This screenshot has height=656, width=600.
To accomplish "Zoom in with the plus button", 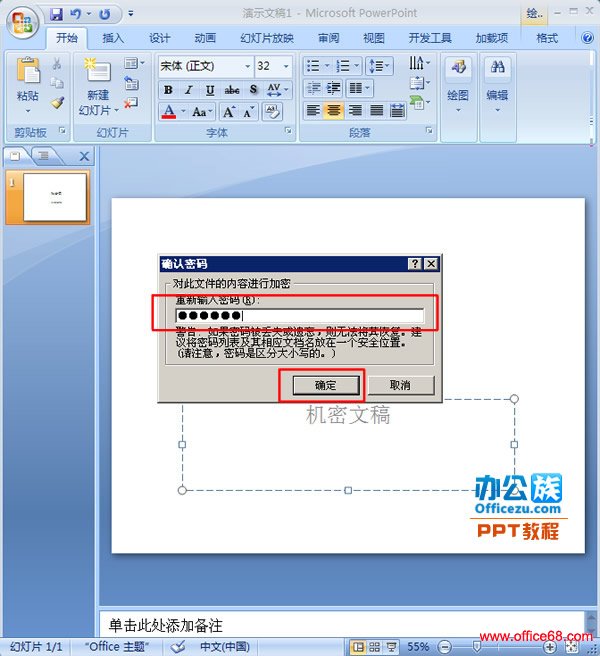I will pyautogui.click(x=550, y=647).
